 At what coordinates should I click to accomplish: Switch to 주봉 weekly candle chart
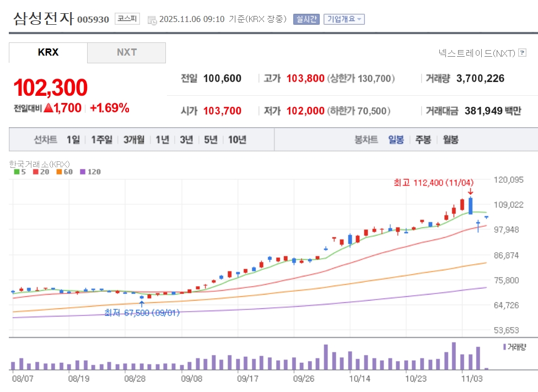click(423, 139)
